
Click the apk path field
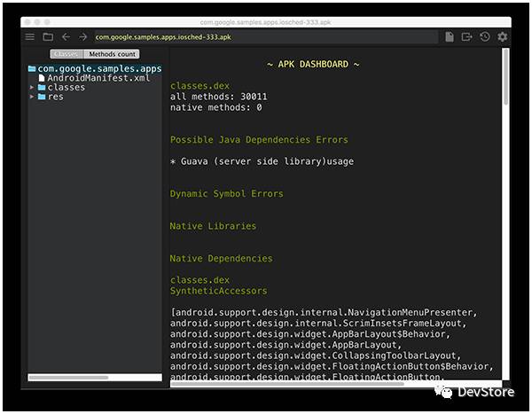coord(266,37)
